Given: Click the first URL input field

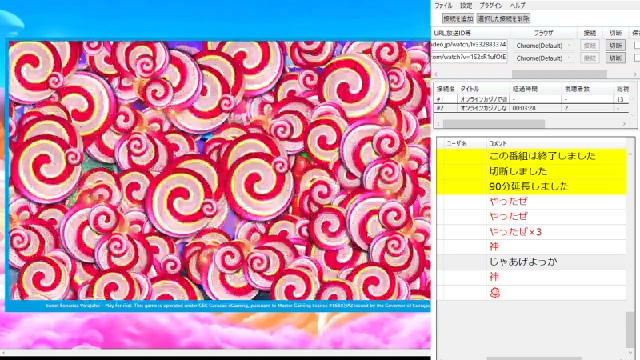Looking at the screenshot, I should click(x=469, y=44).
